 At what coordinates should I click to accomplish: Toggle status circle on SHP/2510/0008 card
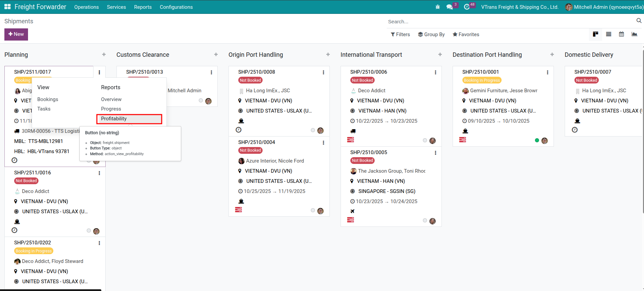pos(313,130)
